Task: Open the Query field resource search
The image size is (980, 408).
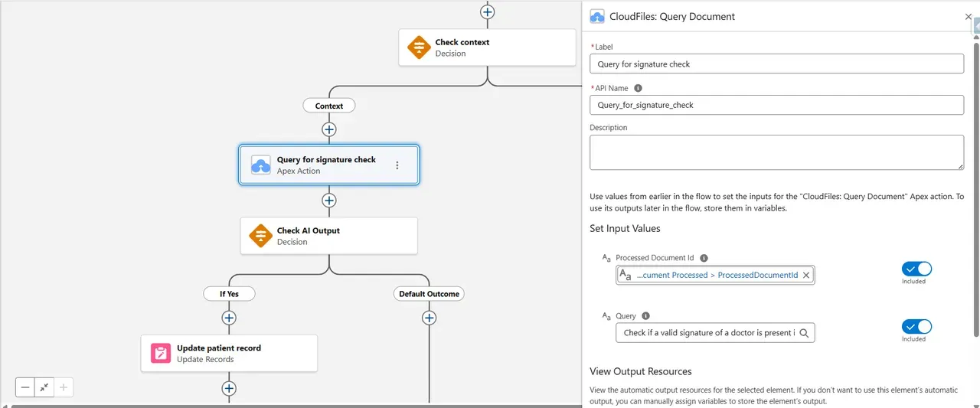Action: (x=804, y=333)
